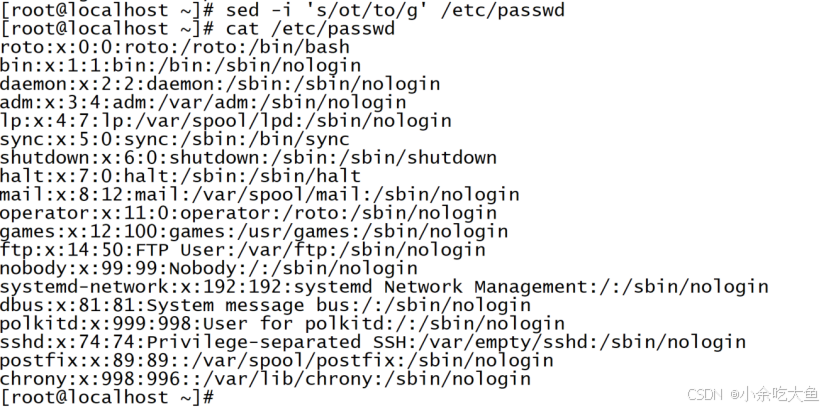Click the systemd-network entry line
831x410 pixels.
[384, 286]
